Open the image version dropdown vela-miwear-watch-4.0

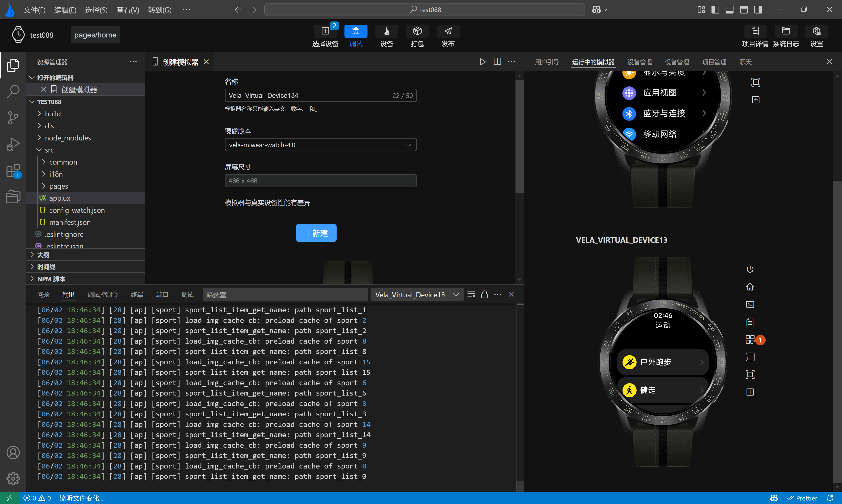tap(320, 145)
